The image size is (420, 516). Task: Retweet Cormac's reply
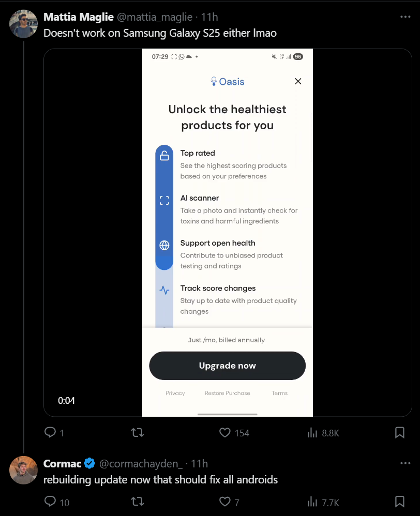tap(138, 502)
